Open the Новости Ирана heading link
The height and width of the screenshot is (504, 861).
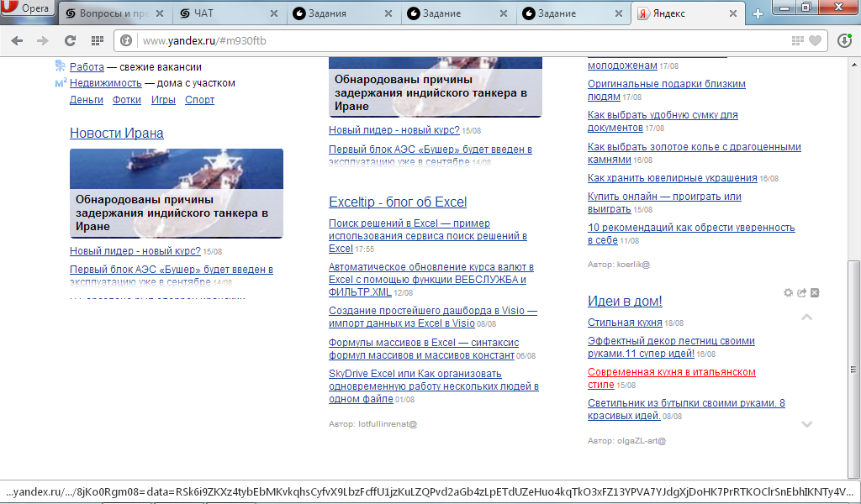(116, 134)
